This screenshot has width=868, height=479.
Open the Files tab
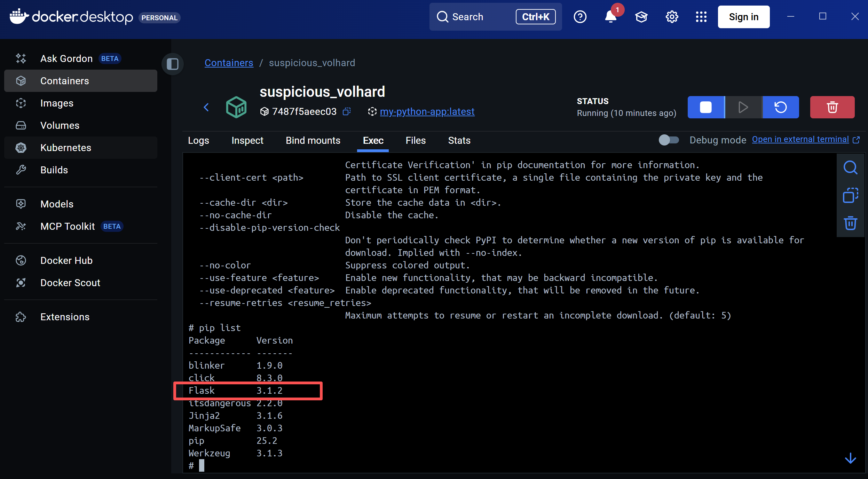[416, 141]
